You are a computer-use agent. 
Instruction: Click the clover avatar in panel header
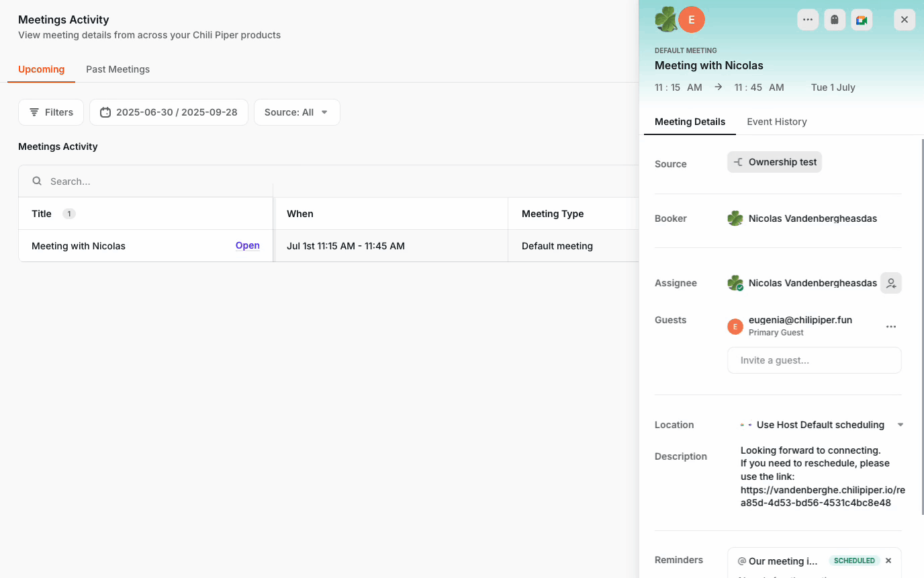665,19
